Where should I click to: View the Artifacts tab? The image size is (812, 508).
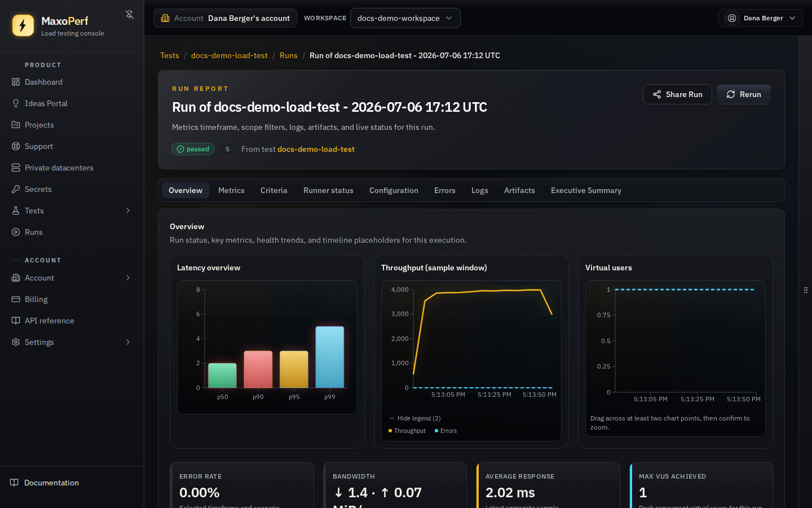click(519, 190)
